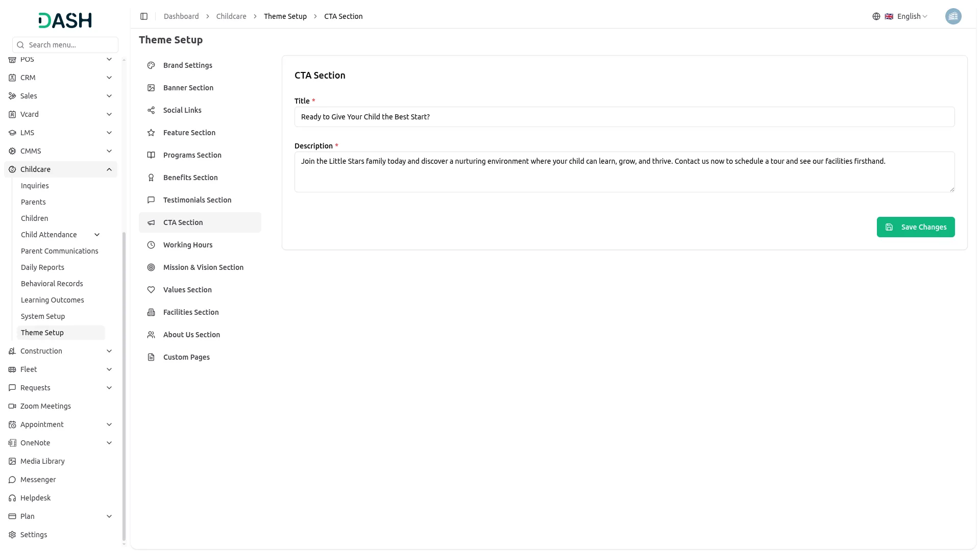
Task: Expand Child Attendance submenu arrow
Action: point(97,235)
